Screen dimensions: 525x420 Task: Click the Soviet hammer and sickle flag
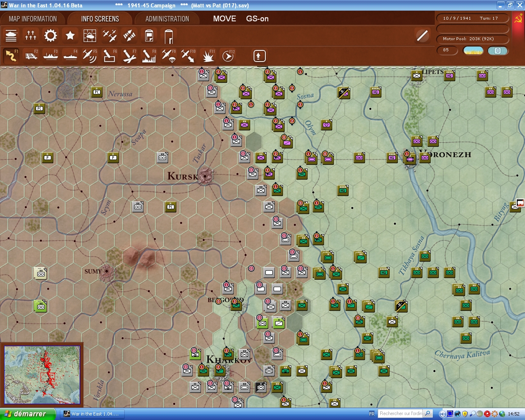[x=519, y=19]
